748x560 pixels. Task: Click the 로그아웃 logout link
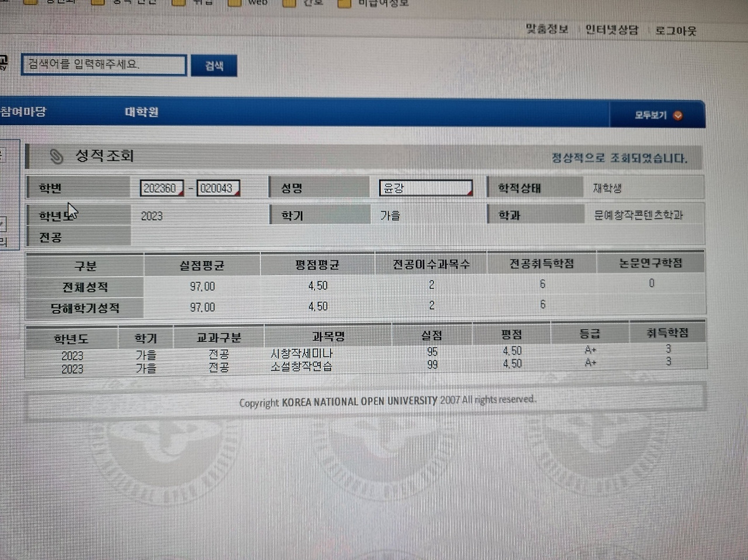coord(675,30)
